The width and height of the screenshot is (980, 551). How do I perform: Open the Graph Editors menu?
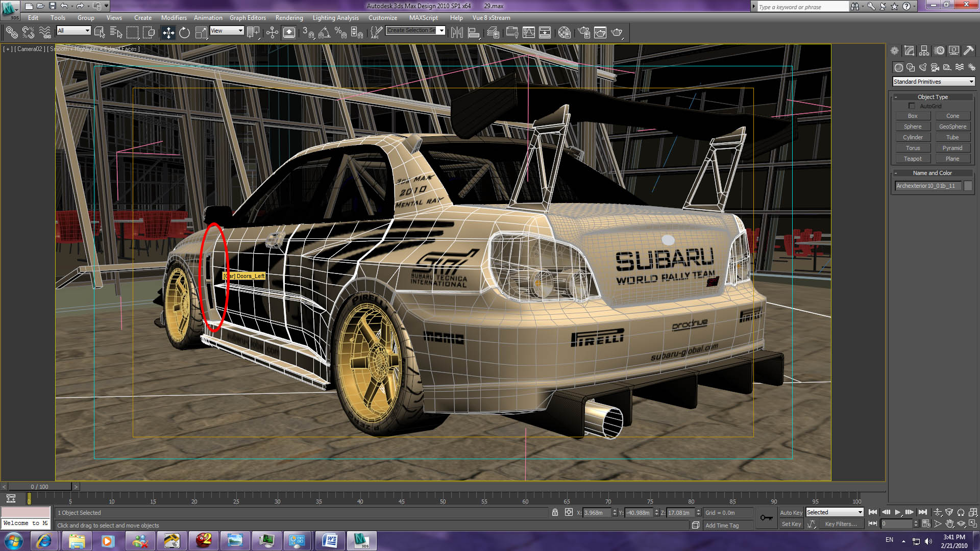click(x=248, y=18)
